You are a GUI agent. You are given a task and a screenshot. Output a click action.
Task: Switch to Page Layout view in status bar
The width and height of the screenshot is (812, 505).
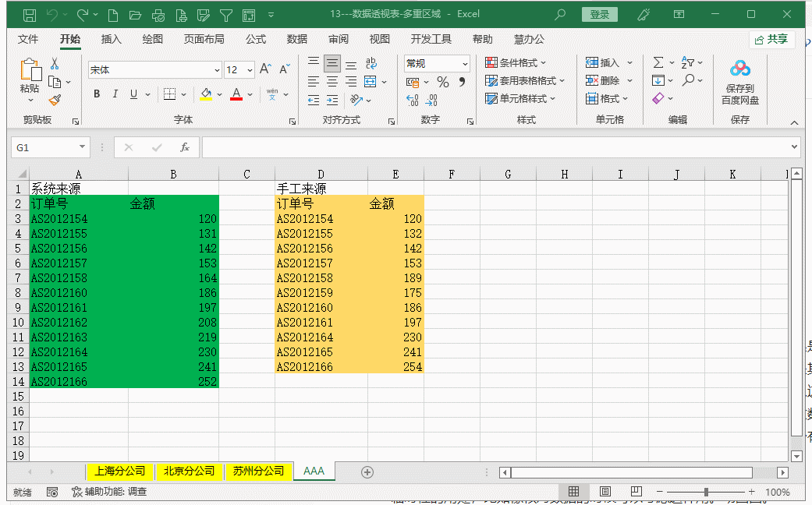click(605, 492)
